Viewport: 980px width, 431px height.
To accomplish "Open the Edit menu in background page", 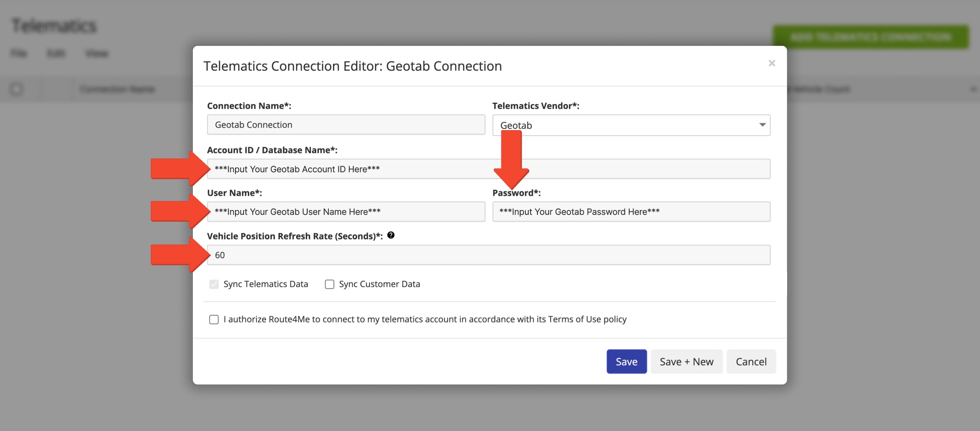I will [56, 53].
